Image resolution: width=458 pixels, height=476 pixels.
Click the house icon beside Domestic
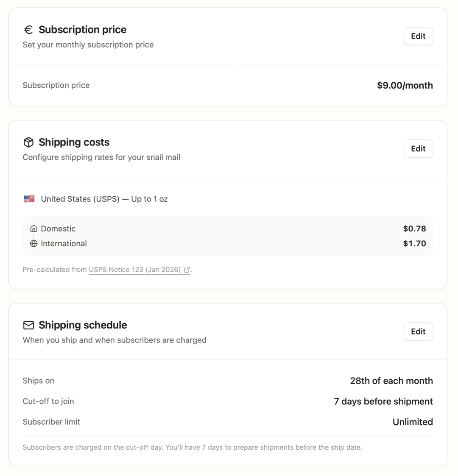[34, 228]
